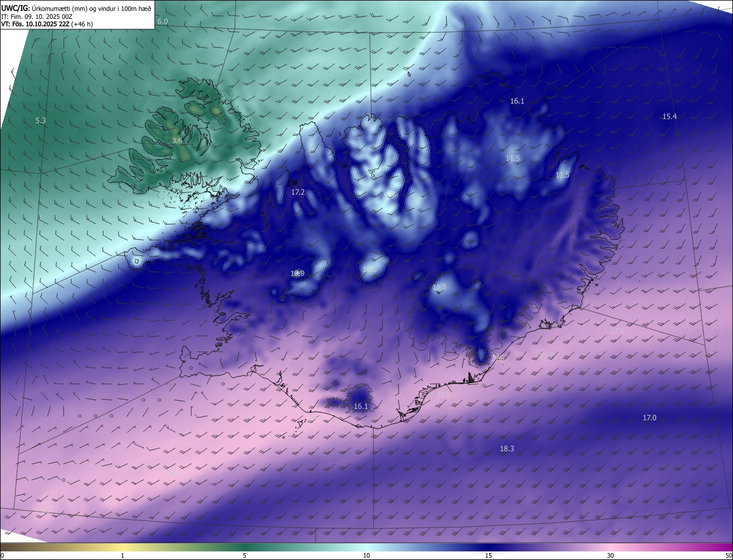Viewport: 733px width, 560px height.
Task: Select the 3.6 value over the Westfjords
Action: pyautogui.click(x=177, y=140)
